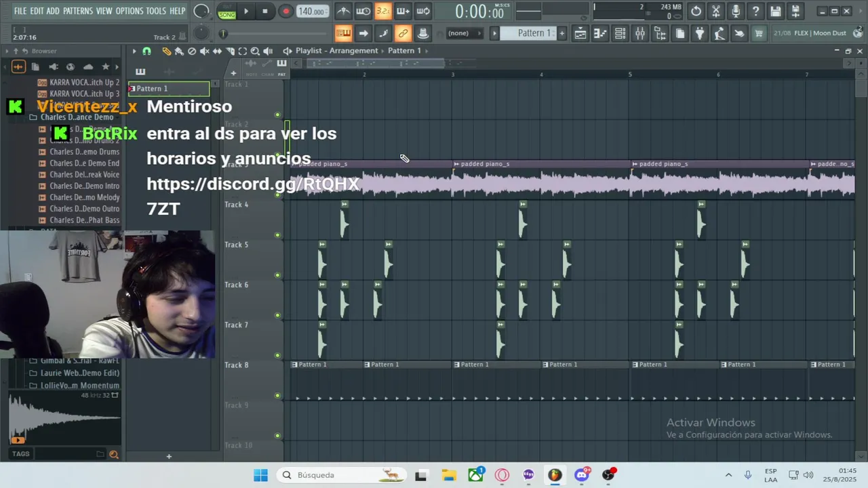This screenshot has height=488, width=868.
Task: Toggle wait for input before recording
Action: (x=363, y=11)
